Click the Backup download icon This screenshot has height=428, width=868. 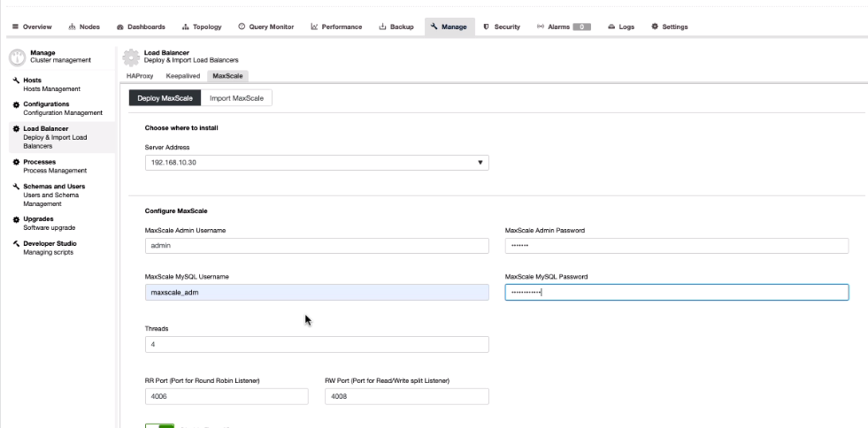382,27
